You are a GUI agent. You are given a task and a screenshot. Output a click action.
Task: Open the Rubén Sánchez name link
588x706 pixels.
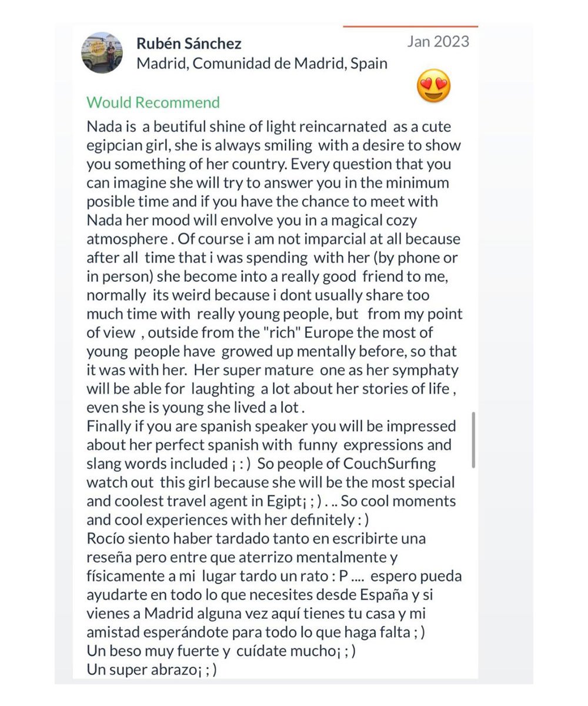189,44
